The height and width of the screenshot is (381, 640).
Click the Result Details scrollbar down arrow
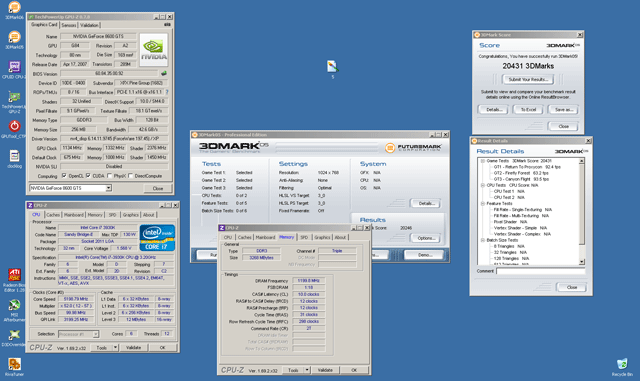coord(582,262)
